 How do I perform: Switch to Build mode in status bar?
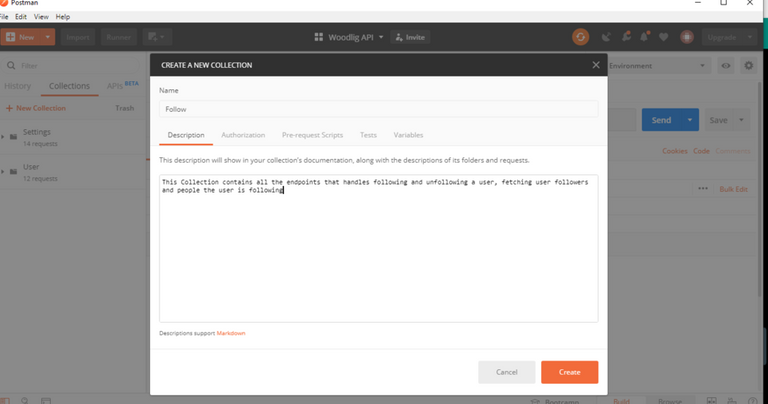[621, 401]
